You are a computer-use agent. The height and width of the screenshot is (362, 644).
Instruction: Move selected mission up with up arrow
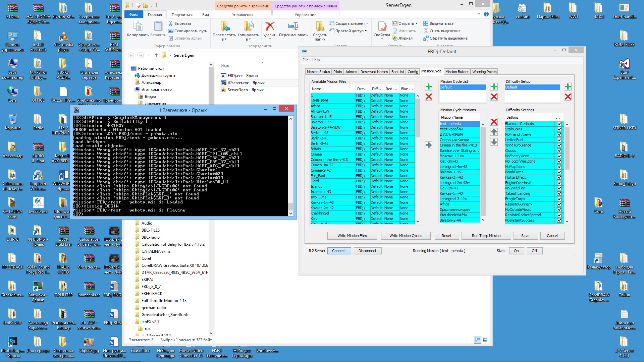coord(494,132)
